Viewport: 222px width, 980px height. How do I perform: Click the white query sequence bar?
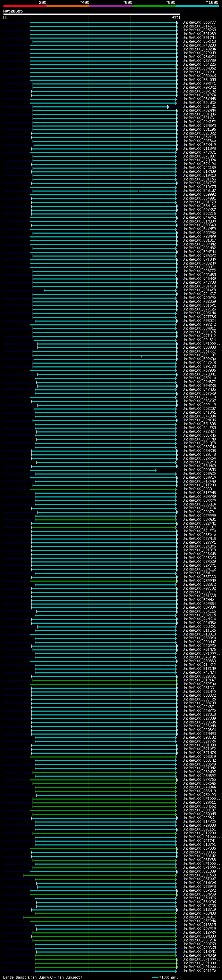coord(92,15)
